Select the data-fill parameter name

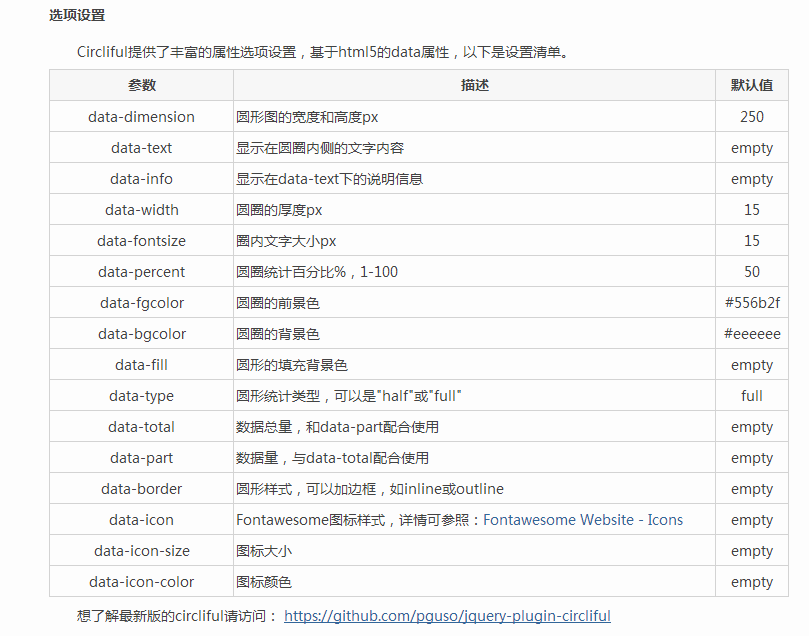(141, 365)
